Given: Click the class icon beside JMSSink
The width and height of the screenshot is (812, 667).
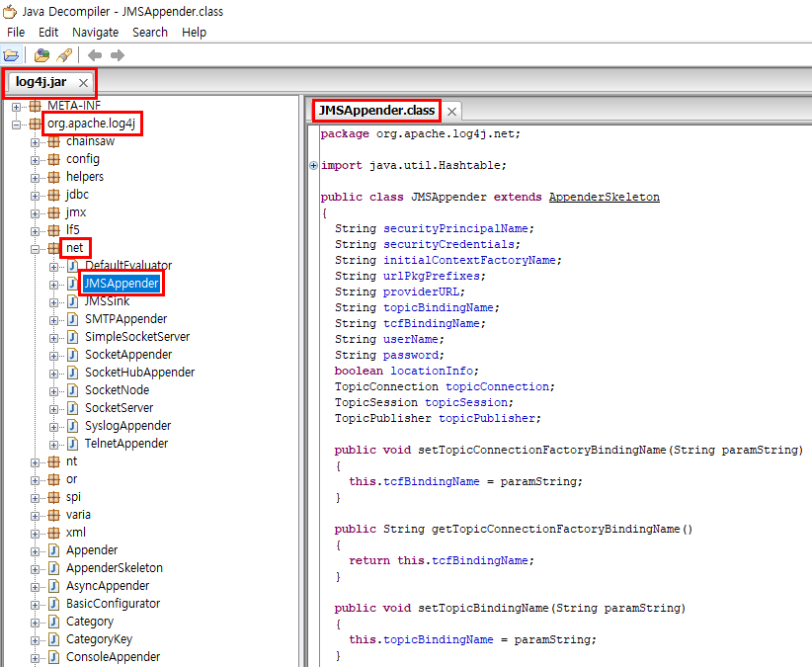Looking at the screenshot, I should pyautogui.click(x=72, y=301).
